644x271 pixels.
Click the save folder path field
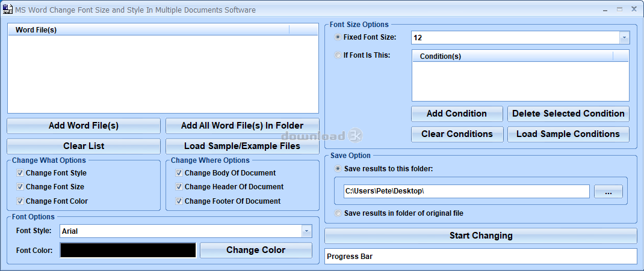(466, 191)
